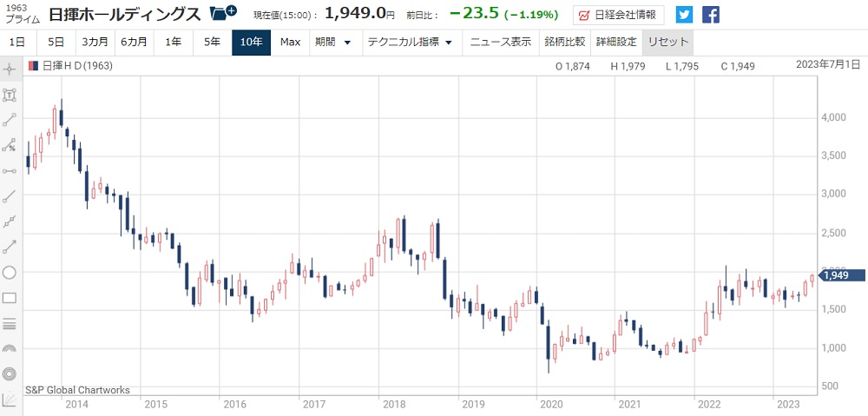868x416 pixels.
Task: Select the arrow drawing tool
Action: 10,247
